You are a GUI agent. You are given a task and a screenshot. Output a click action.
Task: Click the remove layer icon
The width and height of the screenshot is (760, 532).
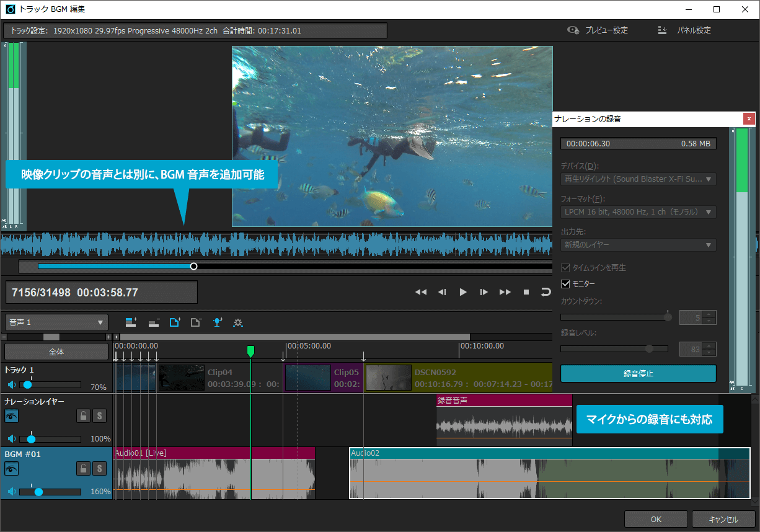[x=154, y=322]
